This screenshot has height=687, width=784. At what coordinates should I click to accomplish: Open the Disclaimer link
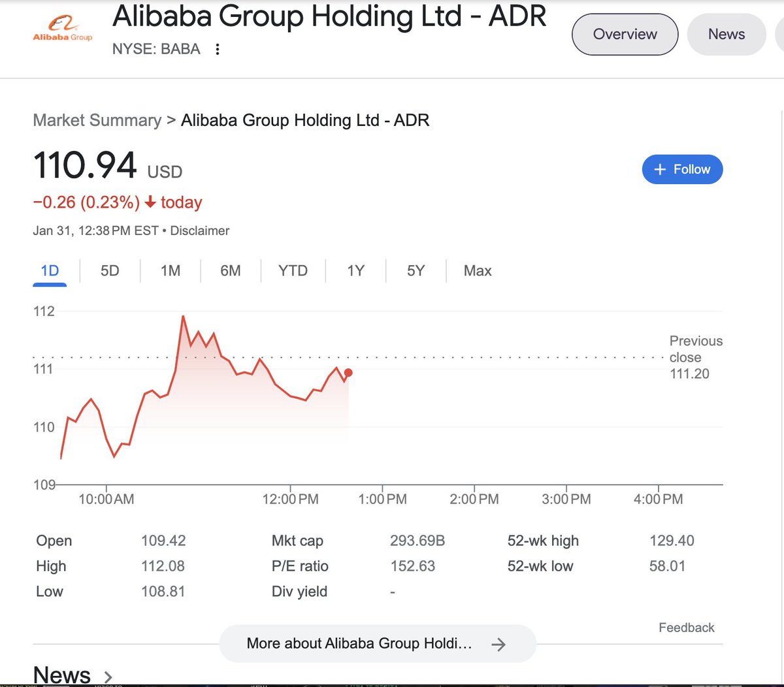[200, 231]
